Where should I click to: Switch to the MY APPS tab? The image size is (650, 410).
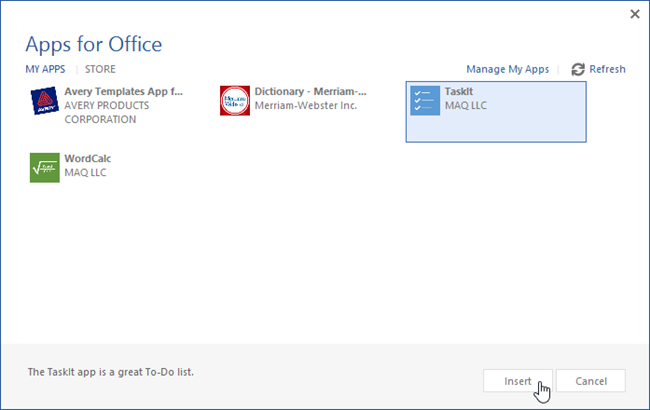[45, 69]
